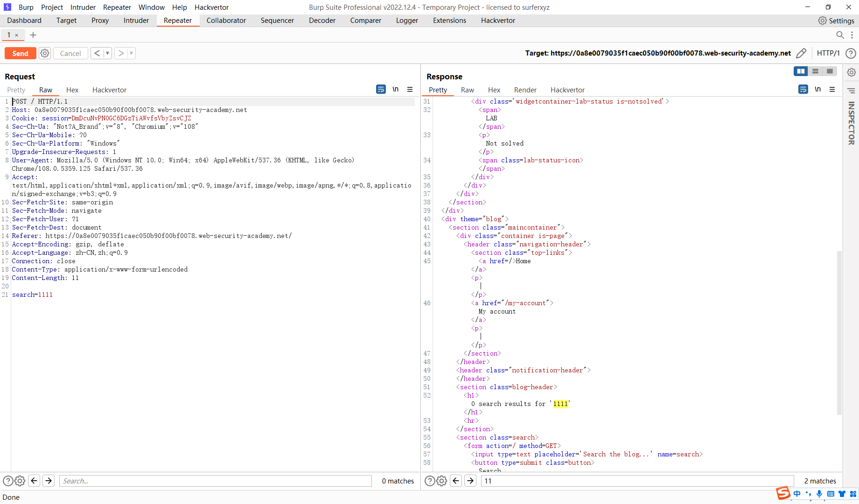Select response Hackvertor view tab
Viewport: 859px width, 504px height.
coord(567,90)
